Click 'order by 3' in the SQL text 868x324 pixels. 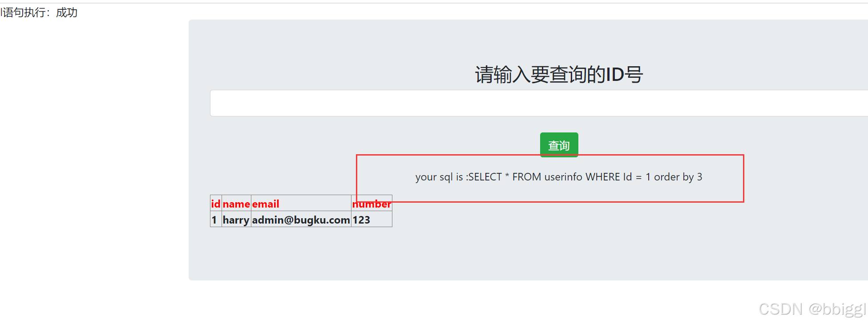click(678, 177)
